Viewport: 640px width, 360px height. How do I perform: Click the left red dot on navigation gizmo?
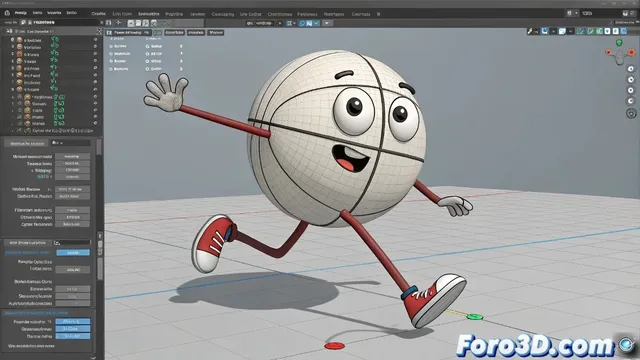coord(608,52)
